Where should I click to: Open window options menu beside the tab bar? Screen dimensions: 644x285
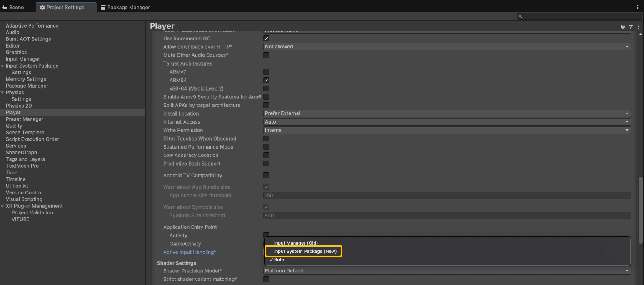coord(637,7)
